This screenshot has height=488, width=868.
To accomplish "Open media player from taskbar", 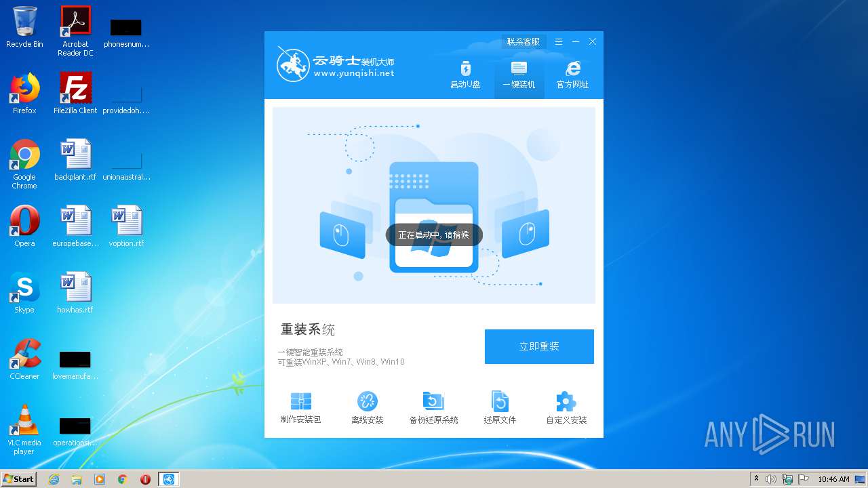I will (x=100, y=479).
